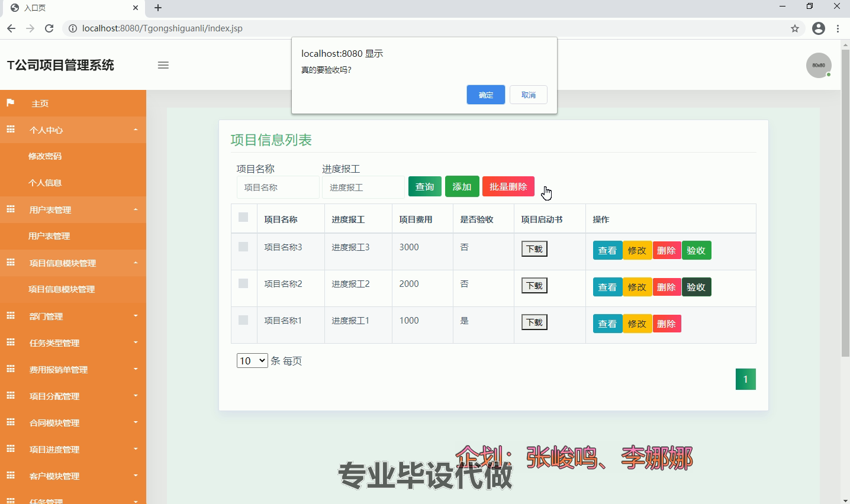Click 下载 for 项目名称1
The height and width of the screenshot is (504, 850).
click(535, 322)
